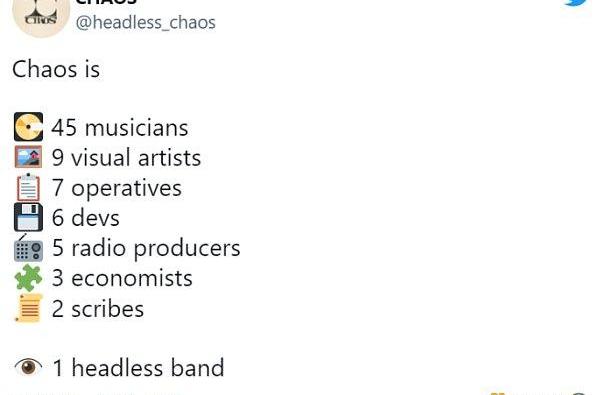
Task: Click the Twitter bird logo
Action: click(x=577, y=3)
